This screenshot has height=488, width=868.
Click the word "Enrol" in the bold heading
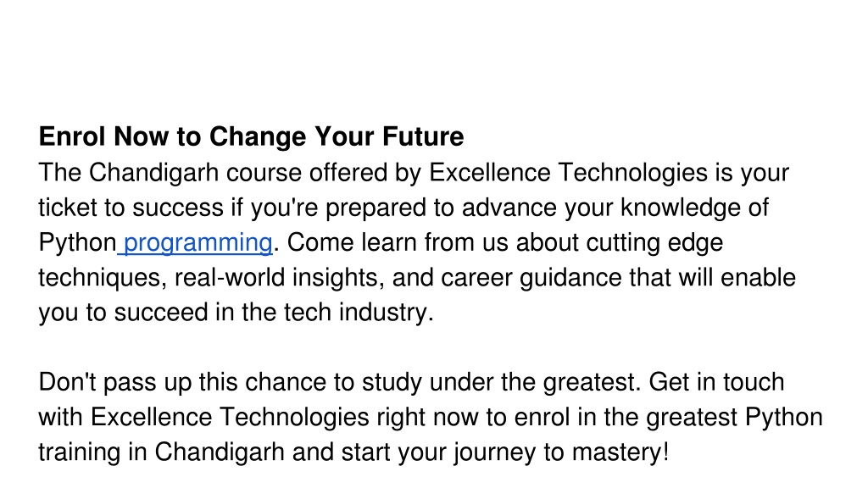[x=72, y=136]
